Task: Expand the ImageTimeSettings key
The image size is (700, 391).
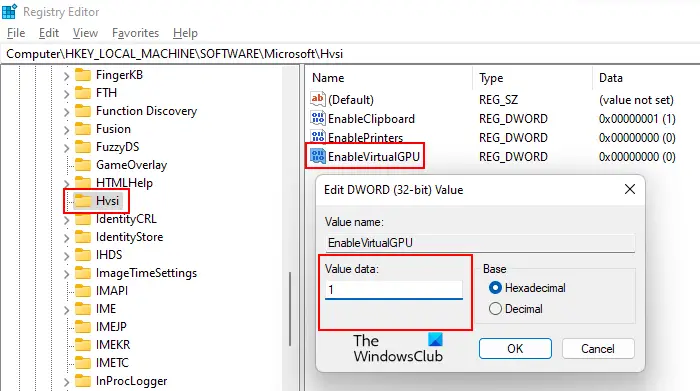Action: pyautogui.click(x=67, y=274)
